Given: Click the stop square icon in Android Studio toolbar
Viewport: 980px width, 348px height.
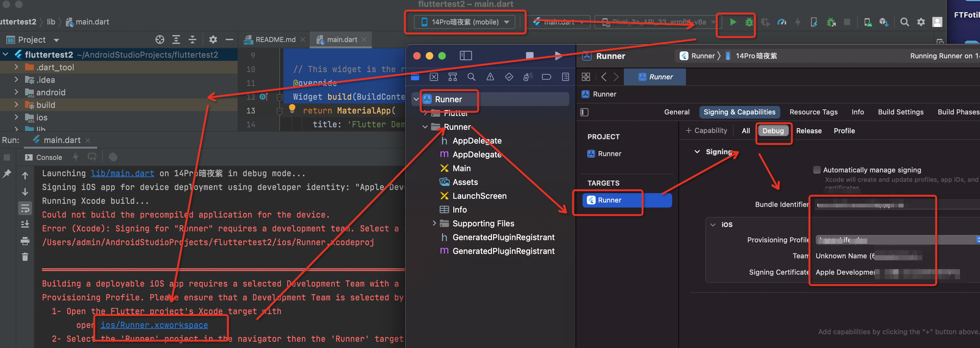Looking at the screenshot, I should [x=847, y=22].
